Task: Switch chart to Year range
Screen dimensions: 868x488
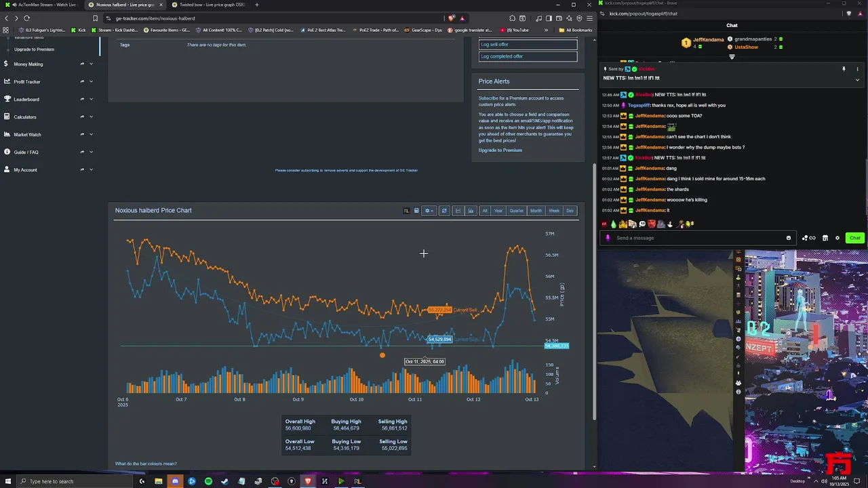Action: (498, 211)
